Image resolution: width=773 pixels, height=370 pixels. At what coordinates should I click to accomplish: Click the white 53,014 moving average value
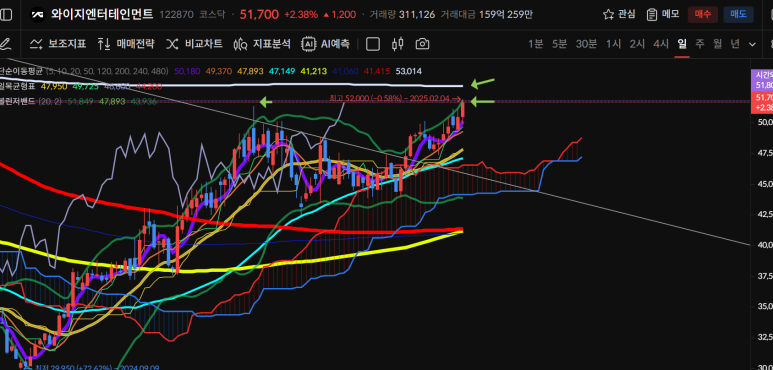pos(409,71)
